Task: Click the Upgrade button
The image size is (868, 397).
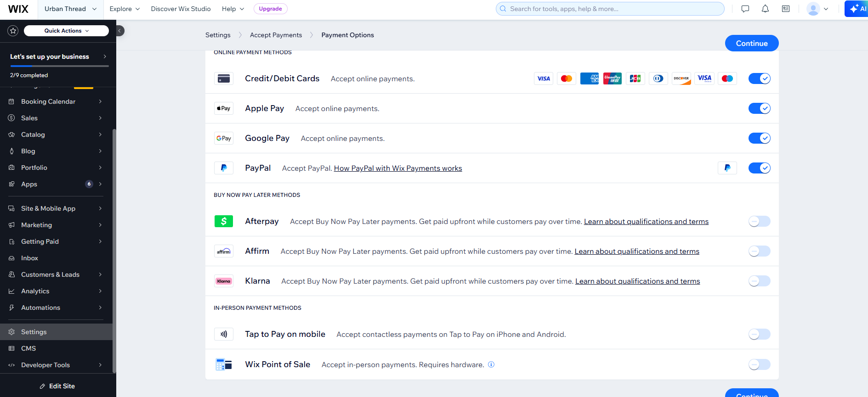Action: pyautogui.click(x=270, y=9)
